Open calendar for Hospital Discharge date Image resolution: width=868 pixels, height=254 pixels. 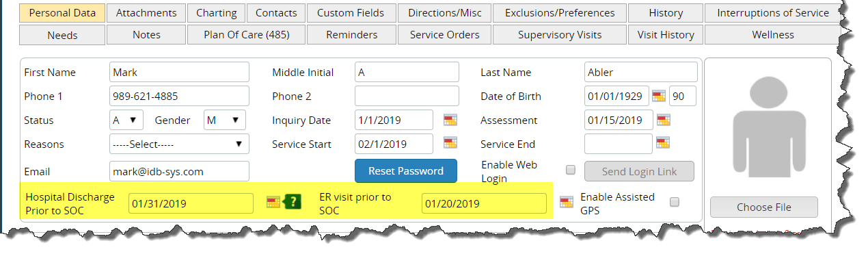[273, 202]
